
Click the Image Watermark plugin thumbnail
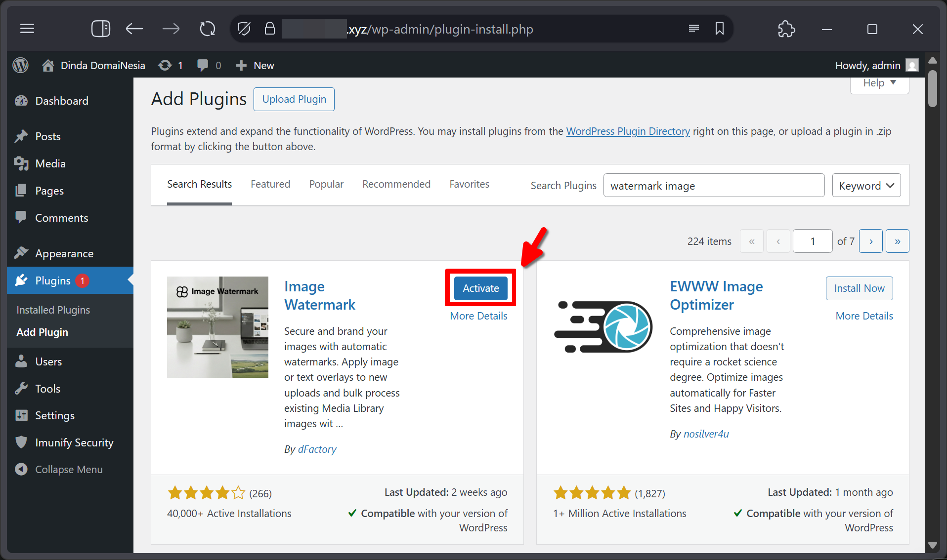coord(217,327)
